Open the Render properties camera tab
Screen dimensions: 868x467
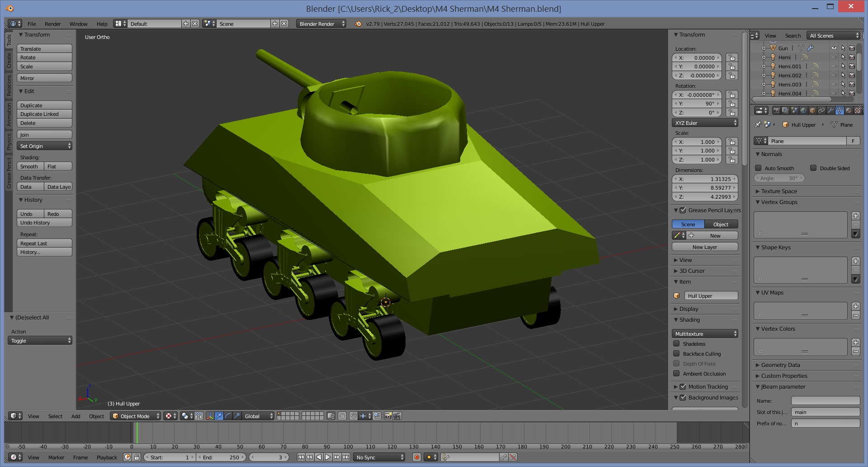777,110
